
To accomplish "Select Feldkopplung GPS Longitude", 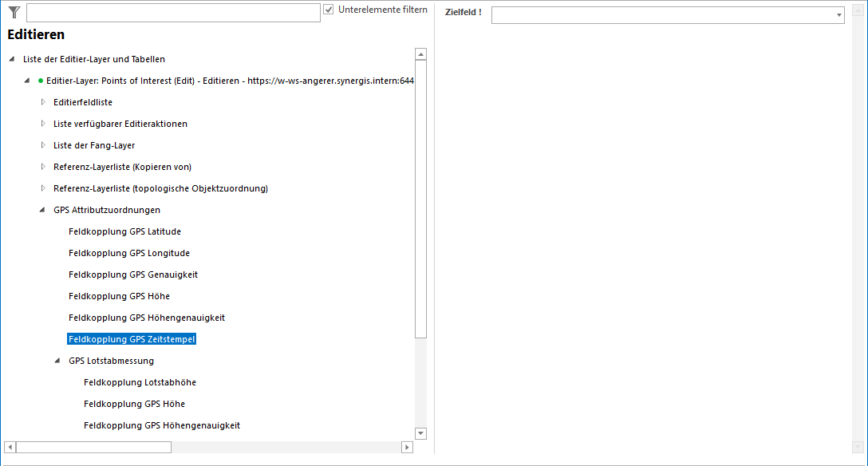I will tap(129, 254).
